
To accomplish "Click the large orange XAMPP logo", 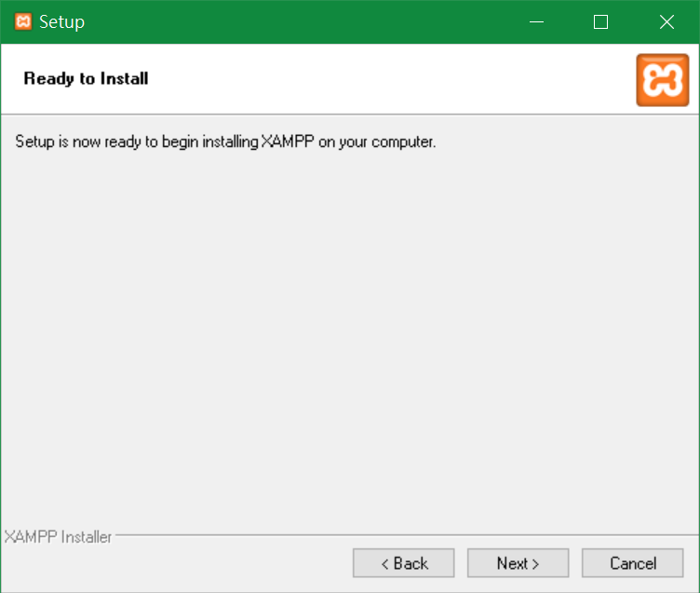I will (663, 80).
